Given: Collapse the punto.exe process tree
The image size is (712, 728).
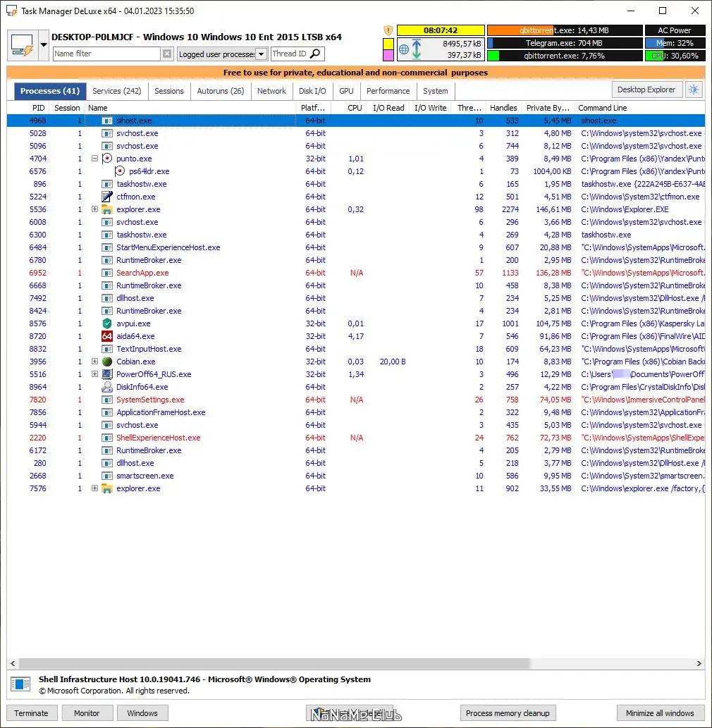Looking at the screenshot, I should click(x=94, y=159).
